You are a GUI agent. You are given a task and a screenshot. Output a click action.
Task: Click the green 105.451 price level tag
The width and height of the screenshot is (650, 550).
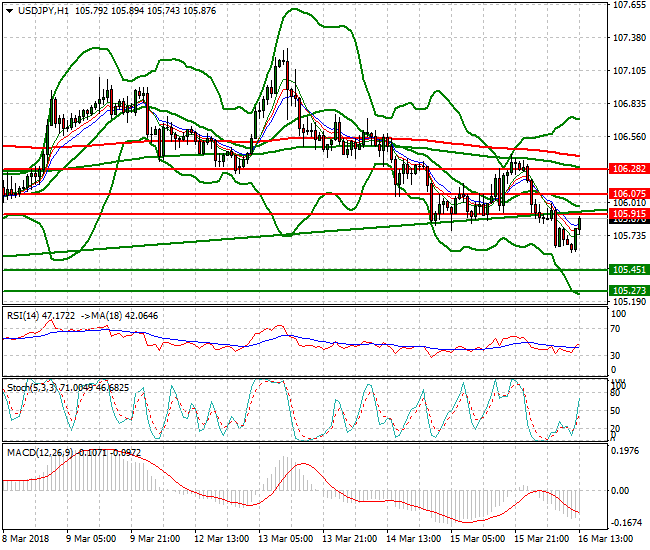pyautogui.click(x=629, y=270)
